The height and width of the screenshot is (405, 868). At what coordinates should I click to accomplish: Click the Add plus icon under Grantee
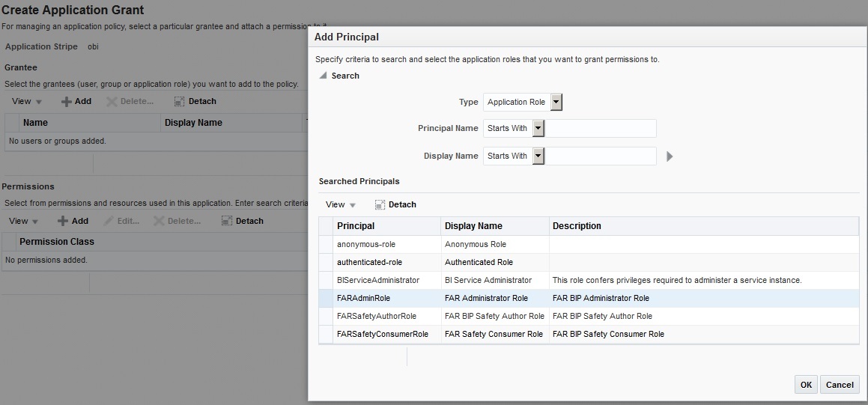(x=66, y=101)
